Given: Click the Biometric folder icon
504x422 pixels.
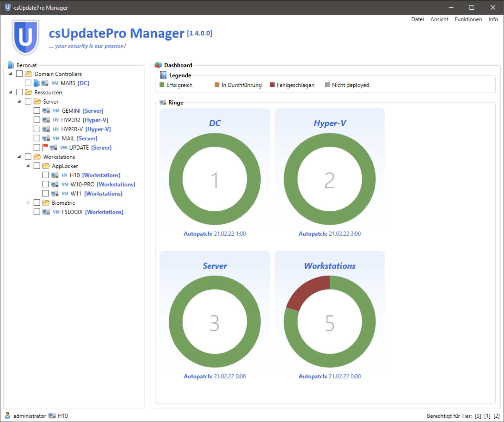Looking at the screenshot, I should coord(46,203).
